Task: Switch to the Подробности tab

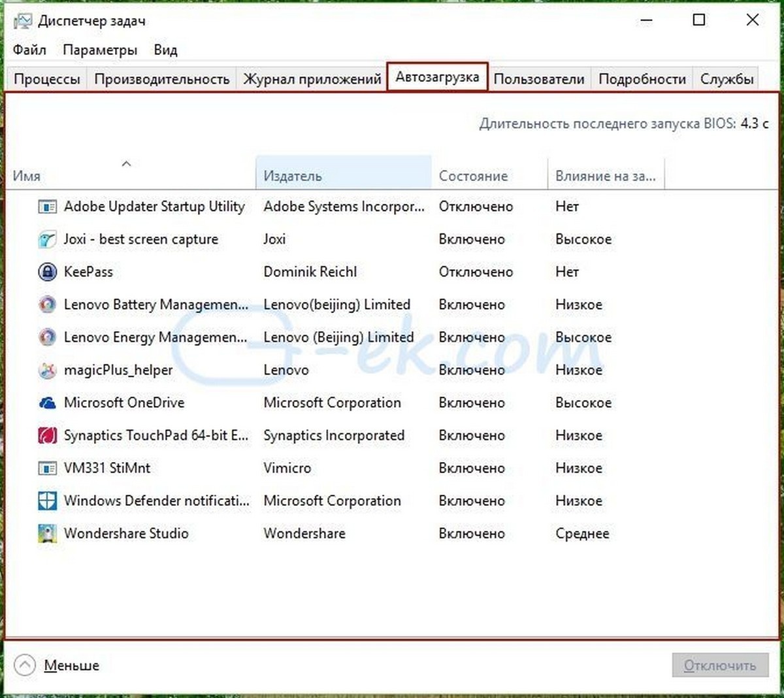Action: 642,79
